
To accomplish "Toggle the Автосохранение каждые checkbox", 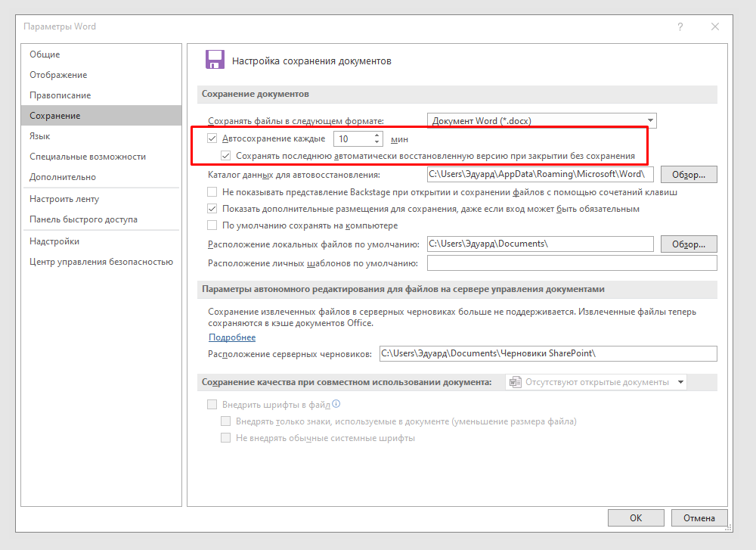I will pos(212,138).
